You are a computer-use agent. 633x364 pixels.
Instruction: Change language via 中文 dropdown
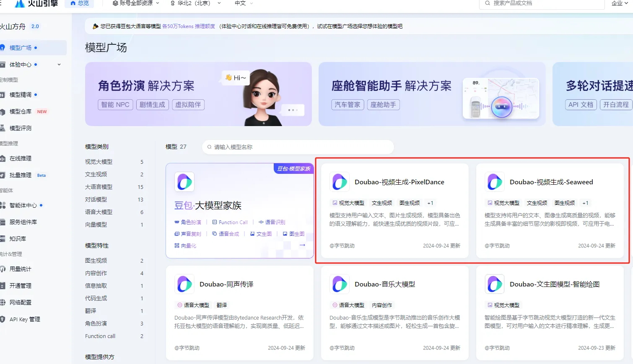(244, 3)
